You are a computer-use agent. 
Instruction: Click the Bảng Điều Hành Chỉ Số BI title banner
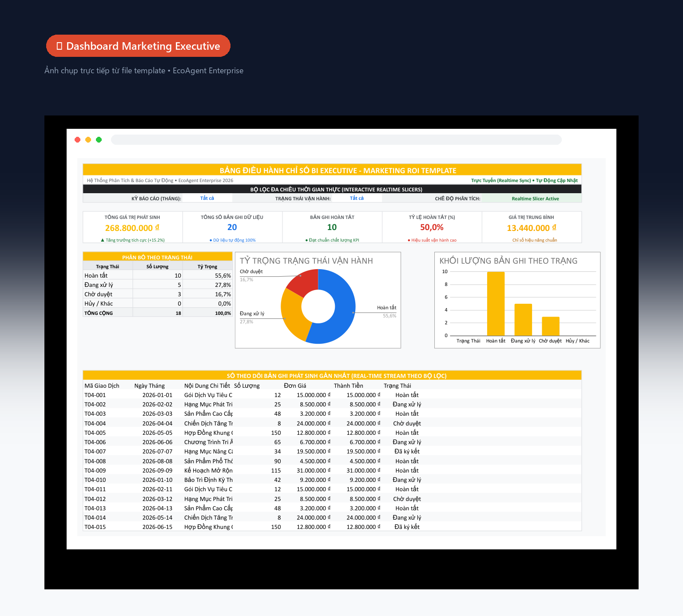pos(332,170)
